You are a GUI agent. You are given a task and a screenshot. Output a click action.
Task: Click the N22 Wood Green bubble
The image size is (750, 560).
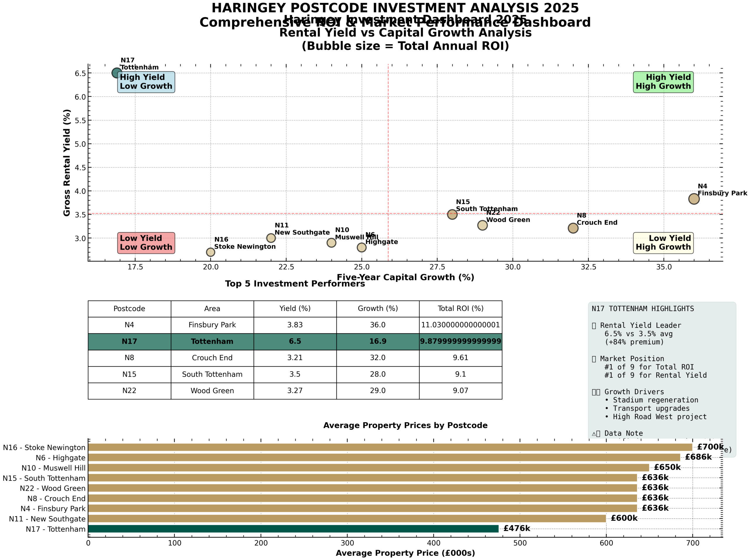(x=482, y=225)
